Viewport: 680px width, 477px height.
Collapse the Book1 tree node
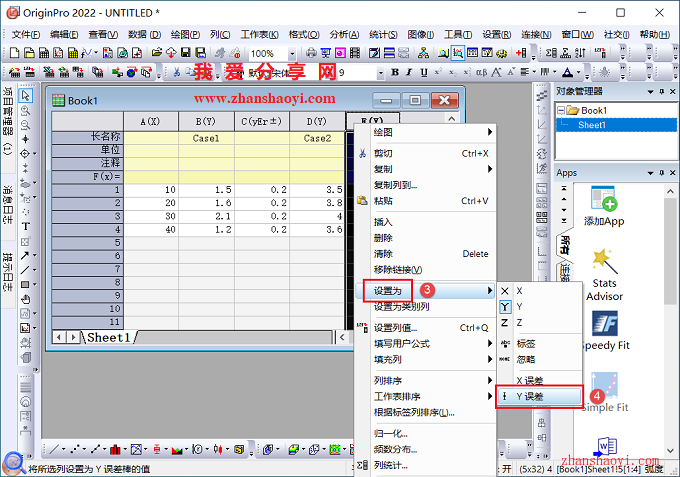coord(561,110)
